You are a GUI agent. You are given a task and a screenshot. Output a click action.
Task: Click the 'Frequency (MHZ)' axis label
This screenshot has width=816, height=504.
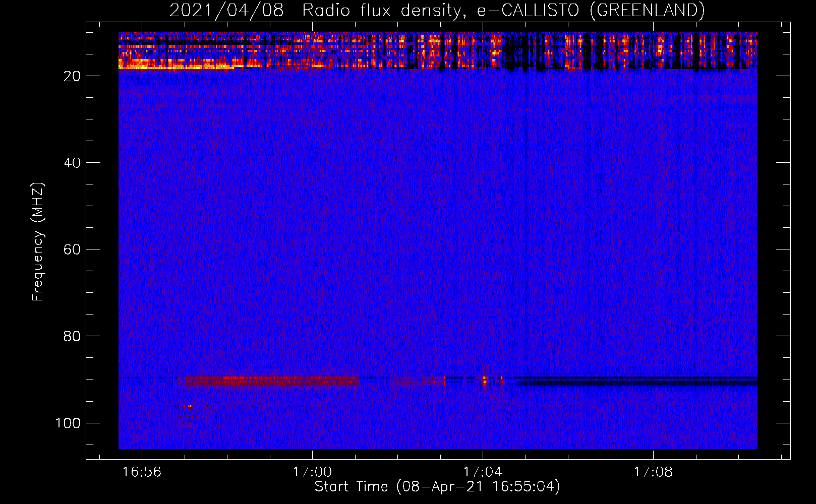point(38,241)
